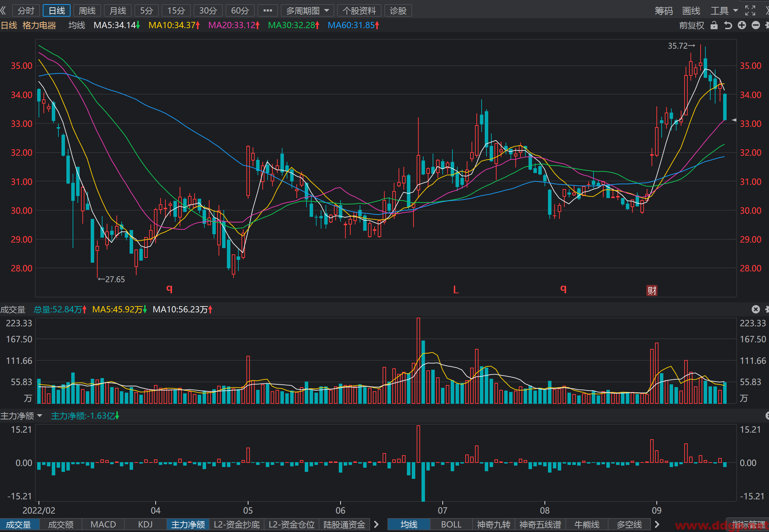Show more main chart indicators arrow
The image size is (769, 532).
click(657, 524)
